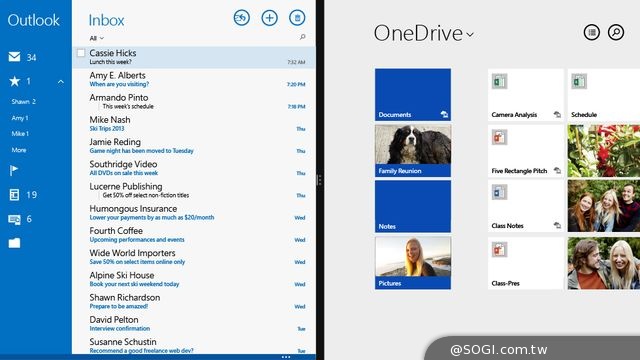640x360 pixels.
Task: Open Humongous Insurance email
Action: [x=194, y=213]
